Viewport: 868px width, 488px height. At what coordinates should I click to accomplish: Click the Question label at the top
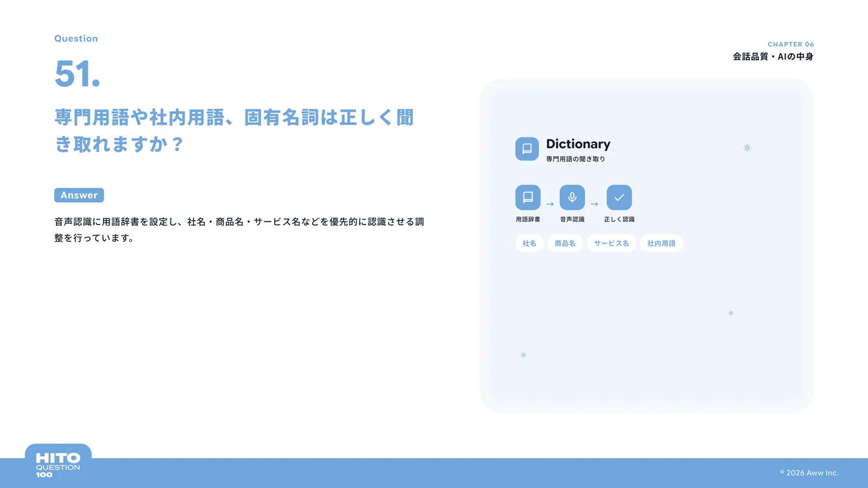(76, 38)
